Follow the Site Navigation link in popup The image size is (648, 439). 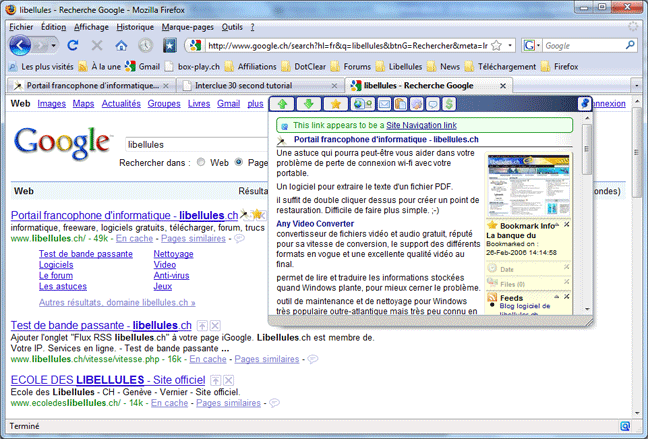[x=421, y=125]
